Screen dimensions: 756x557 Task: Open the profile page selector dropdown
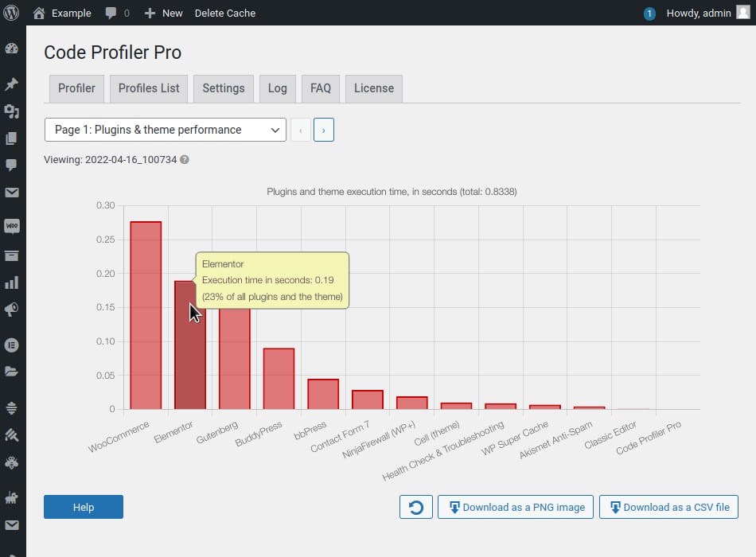[x=165, y=129]
